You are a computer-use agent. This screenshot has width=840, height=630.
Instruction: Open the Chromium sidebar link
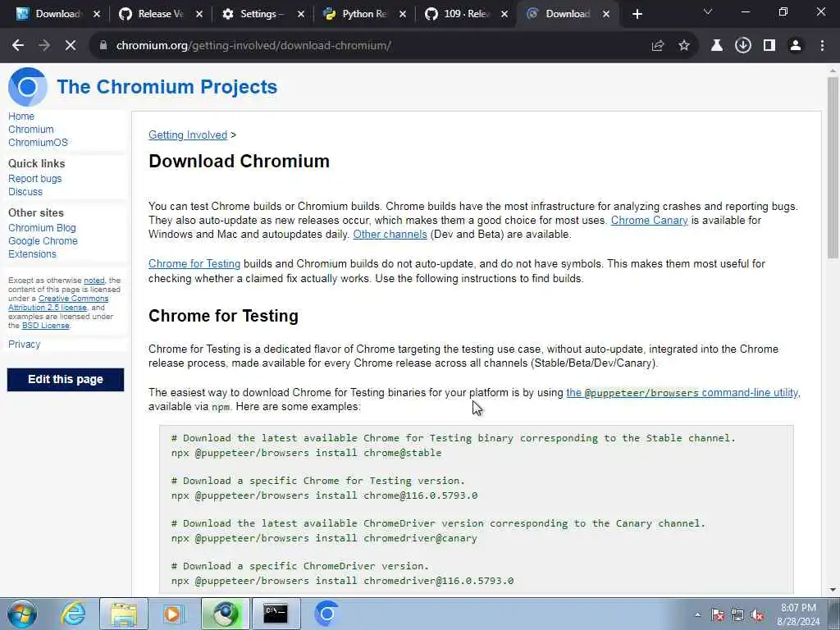coord(30,130)
